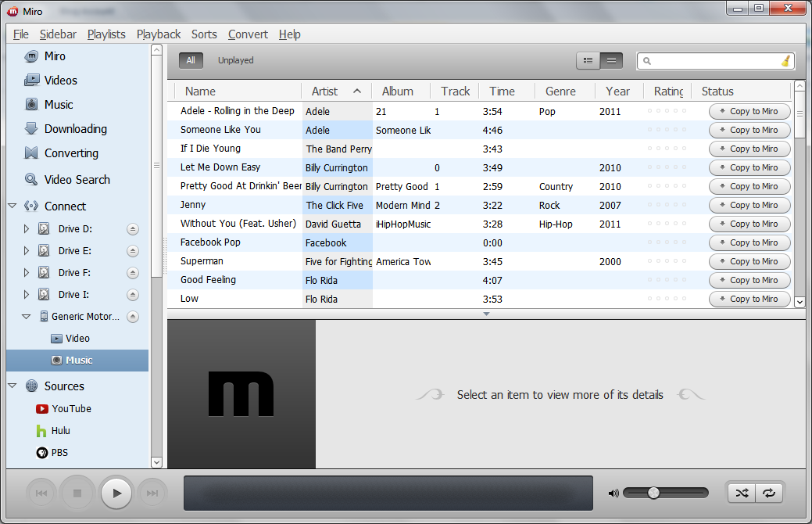Skip to next track

(152, 493)
